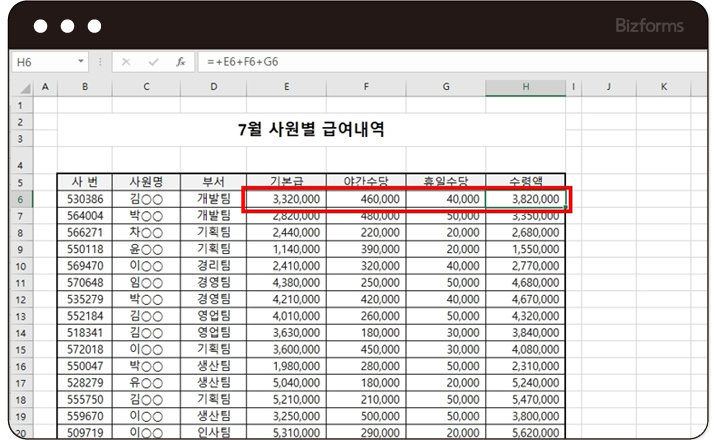Screen dimensions: 715x440
Task: Select row 20 header
Action: pyautogui.click(x=20, y=432)
